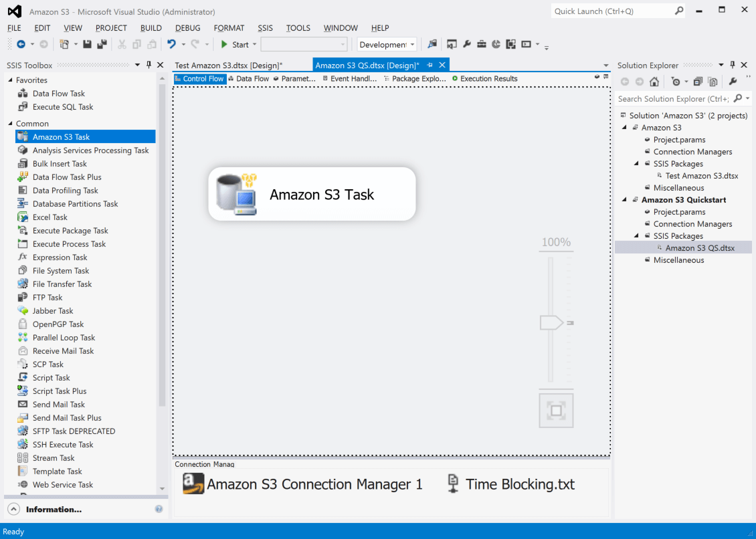Open the document tabs overflow dropdown
The width and height of the screenshot is (756, 539).
coord(606,65)
